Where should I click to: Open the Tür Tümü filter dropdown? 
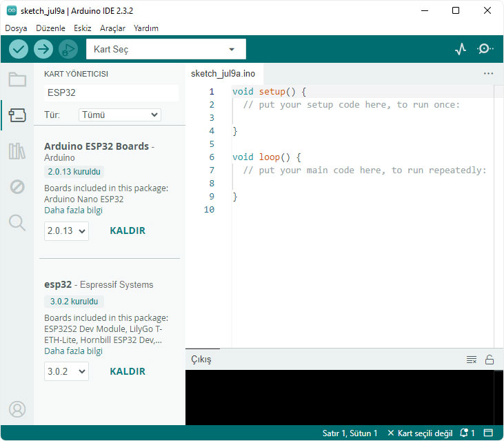coord(120,115)
